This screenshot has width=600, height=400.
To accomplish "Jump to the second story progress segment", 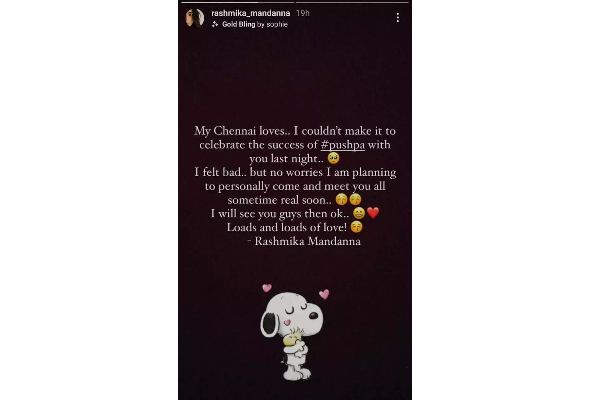I will coord(352,2).
